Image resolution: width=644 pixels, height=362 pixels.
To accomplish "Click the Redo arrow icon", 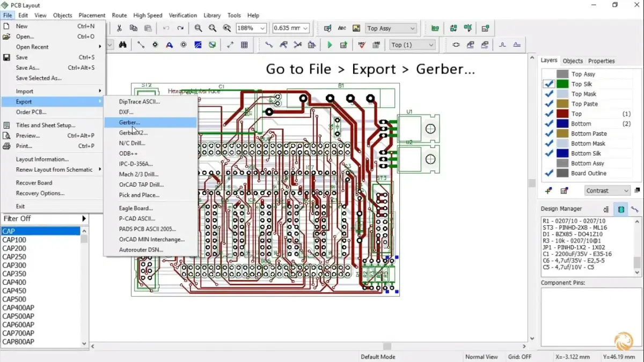I will point(180,28).
